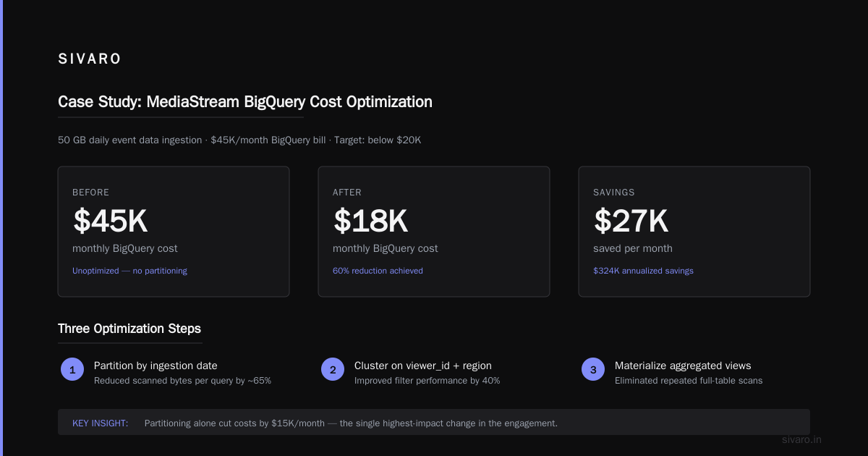Click the 50 GB daily ingestion subtitle line

pos(239,140)
